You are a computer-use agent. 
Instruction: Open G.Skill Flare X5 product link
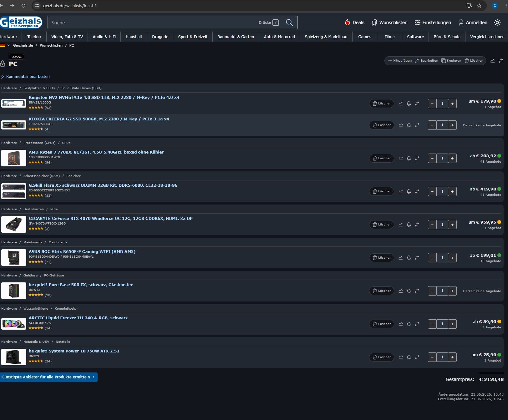point(103,185)
